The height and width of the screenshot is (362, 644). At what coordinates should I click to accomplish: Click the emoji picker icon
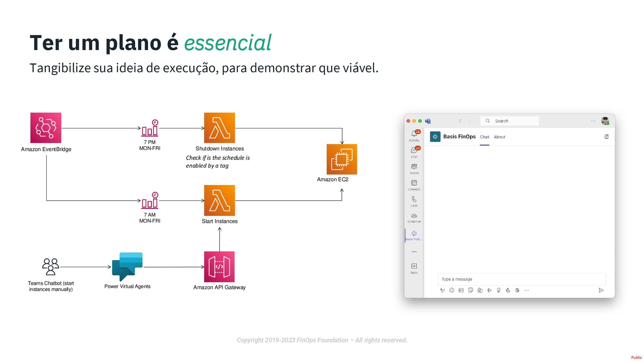[x=452, y=290]
